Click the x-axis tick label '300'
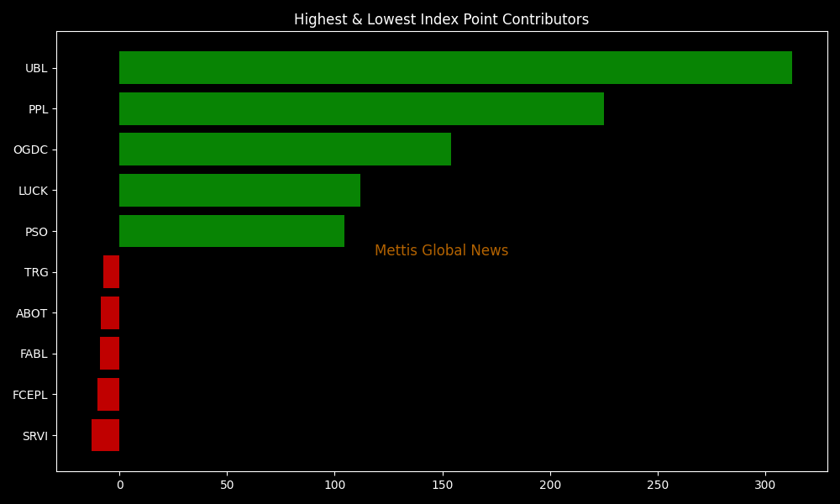This screenshot has height=504, width=840. (x=765, y=486)
